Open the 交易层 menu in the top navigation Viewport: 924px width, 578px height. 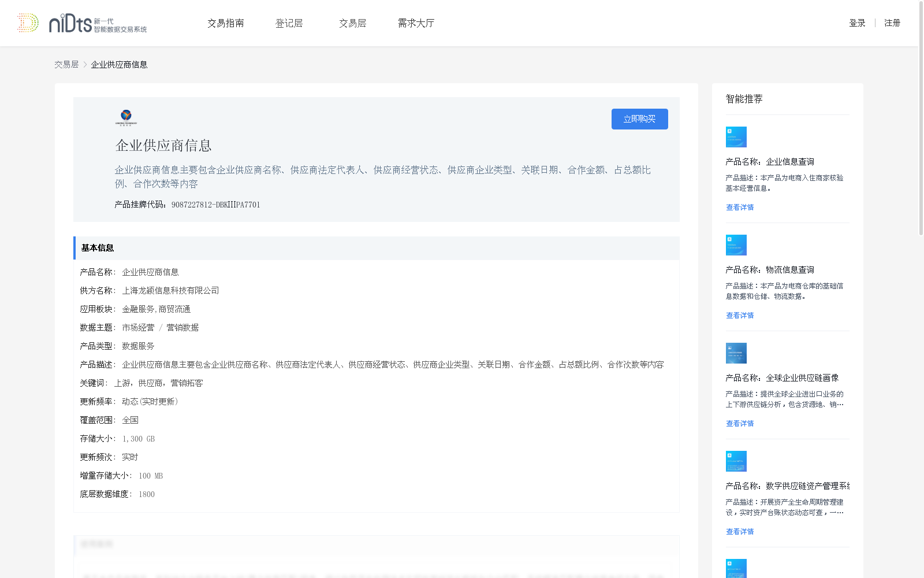pos(353,23)
